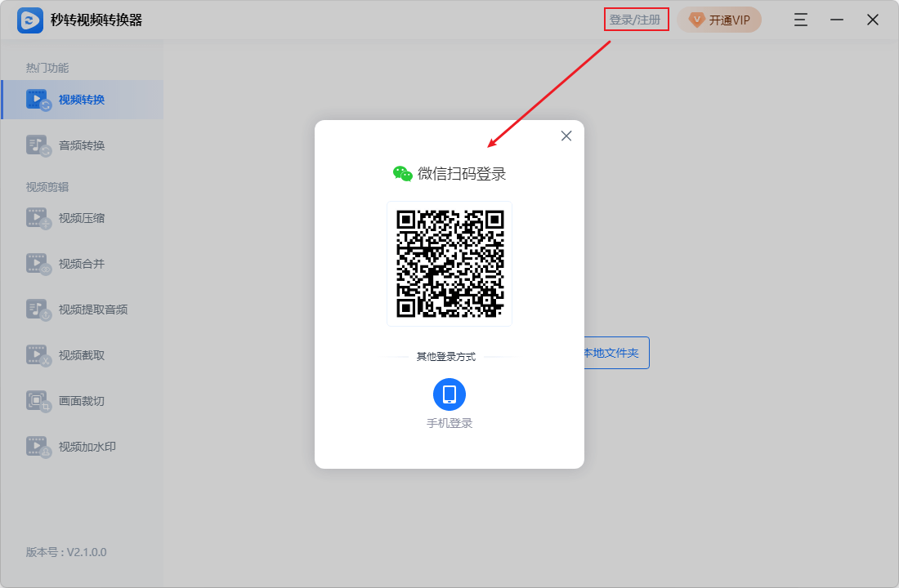Click the 视频截取 scissors icon
Viewport: 899px width, 588px height.
pos(38,356)
